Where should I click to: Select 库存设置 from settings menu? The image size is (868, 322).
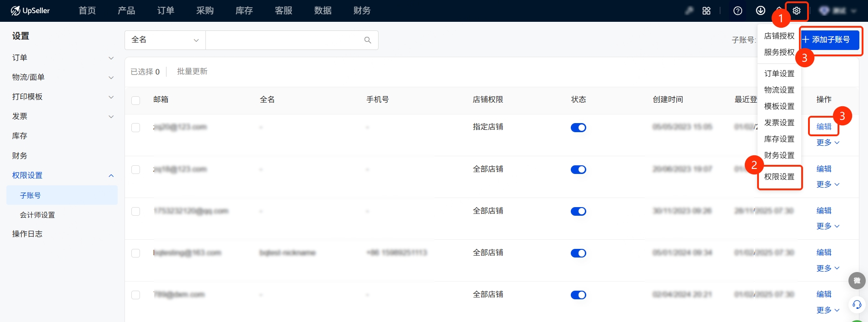pyautogui.click(x=779, y=139)
